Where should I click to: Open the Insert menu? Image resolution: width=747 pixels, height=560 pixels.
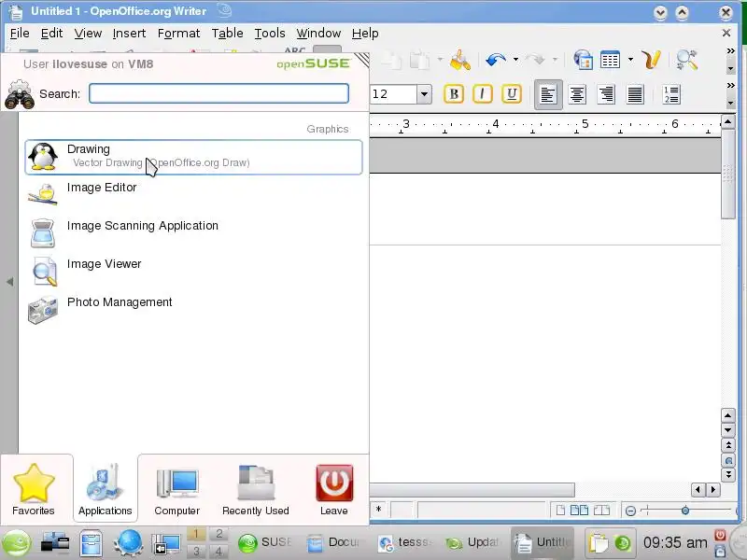[129, 34]
